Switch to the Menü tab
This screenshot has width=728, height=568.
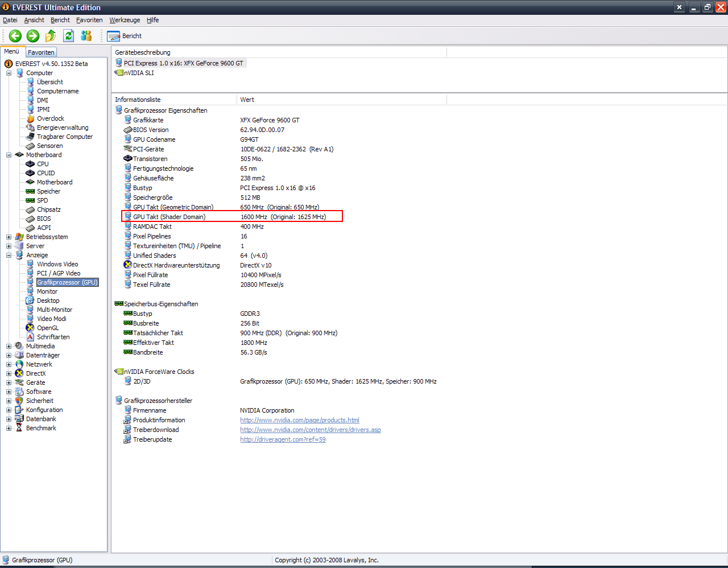(12, 52)
